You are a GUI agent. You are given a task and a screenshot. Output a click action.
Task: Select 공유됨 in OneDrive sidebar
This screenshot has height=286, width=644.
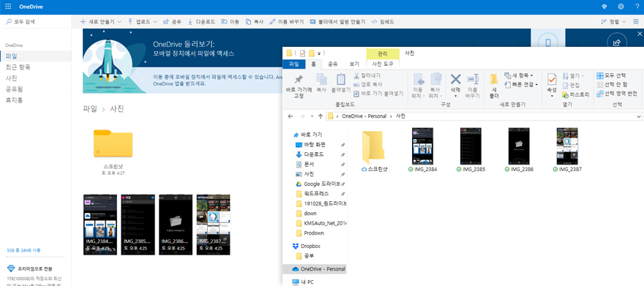pyautogui.click(x=14, y=89)
